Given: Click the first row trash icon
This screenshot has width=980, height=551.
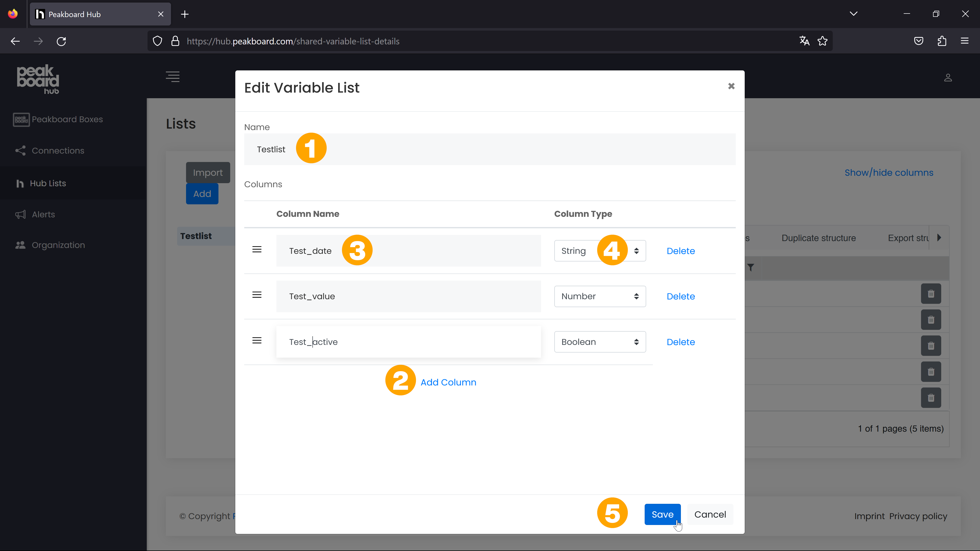Looking at the screenshot, I should pyautogui.click(x=930, y=294).
